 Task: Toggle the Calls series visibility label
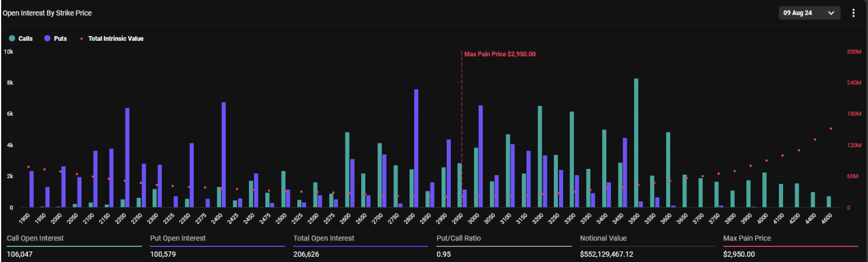point(26,38)
